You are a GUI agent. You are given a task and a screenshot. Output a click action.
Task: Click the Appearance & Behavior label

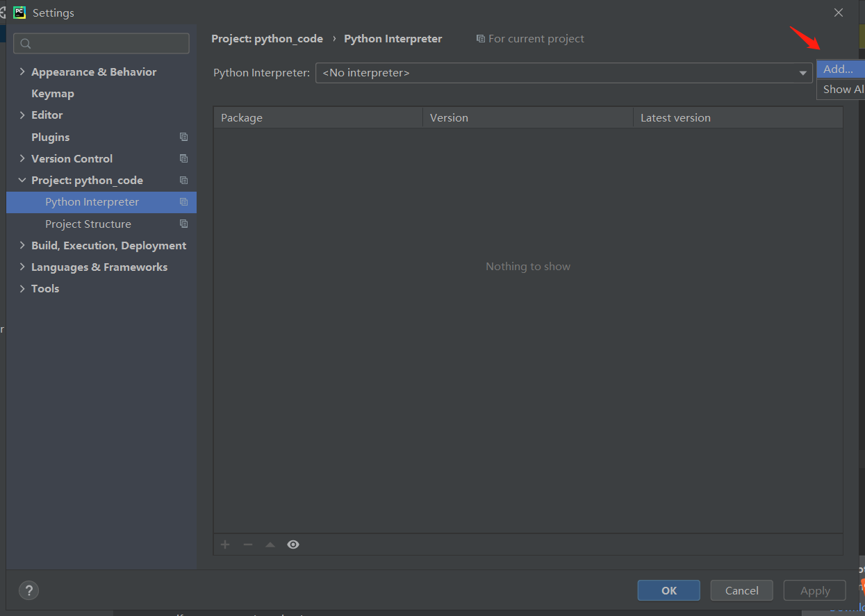[94, 72]
